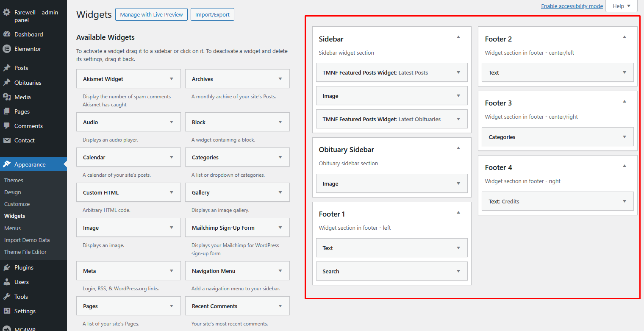Click the Enable accessibility mode link

pyautogui.click(x=572, y=6)
